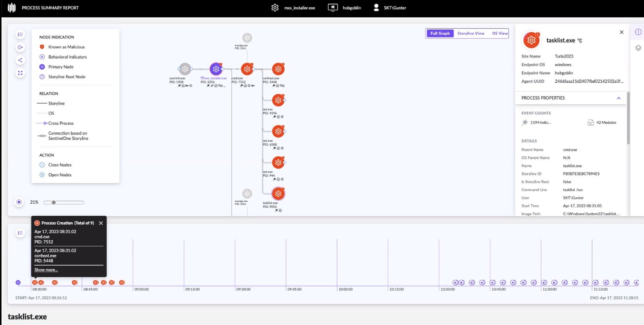The image size is (644, 325).
Task: Click the first purple timeline event marker
Action: click(18, 283)
